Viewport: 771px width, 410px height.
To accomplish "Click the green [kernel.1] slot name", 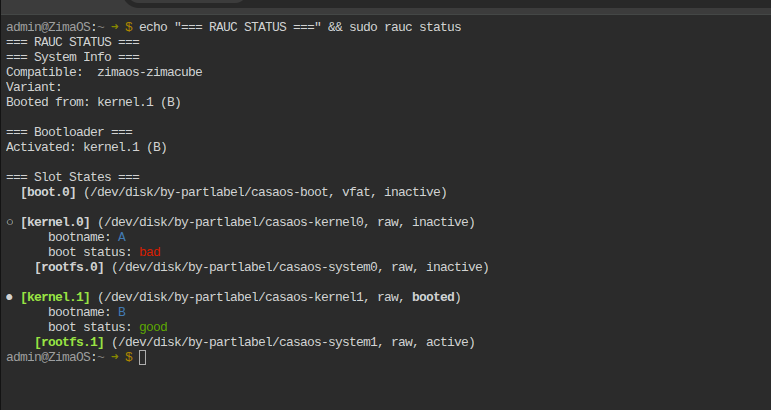I will pyautogui.click(x=55, y=297).
